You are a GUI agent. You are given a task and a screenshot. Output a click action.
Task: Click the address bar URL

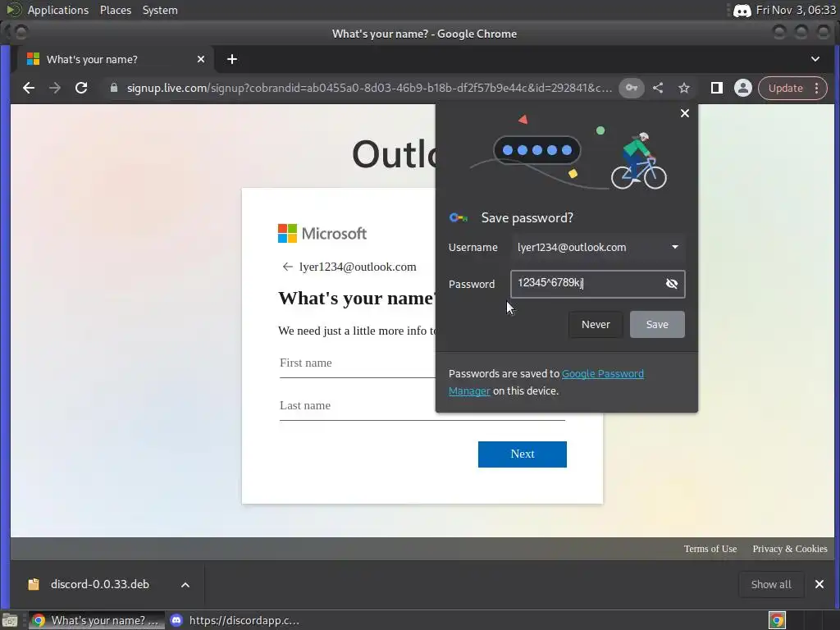pyautogui.click(x=370, y=88)
